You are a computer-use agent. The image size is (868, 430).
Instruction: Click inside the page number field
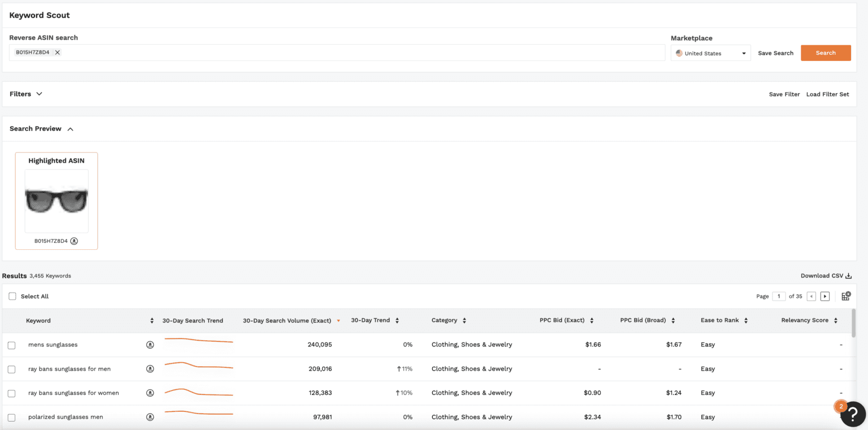(x=779, y=296)
